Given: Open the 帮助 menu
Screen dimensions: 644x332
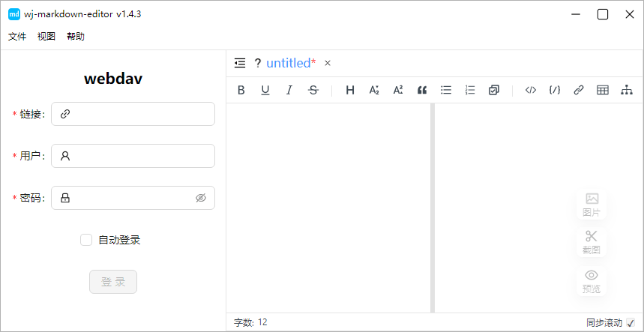Looking at the screenshot, I should tap(76, 36).
